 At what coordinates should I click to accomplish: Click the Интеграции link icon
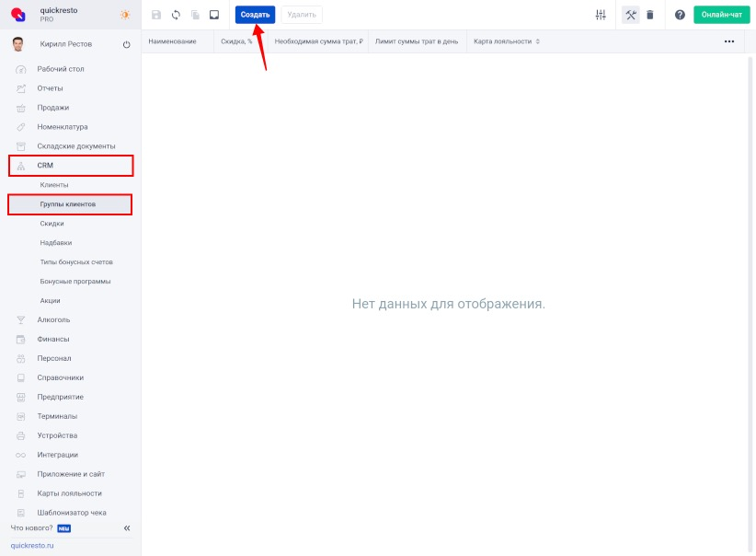click(x=21, y=455)
